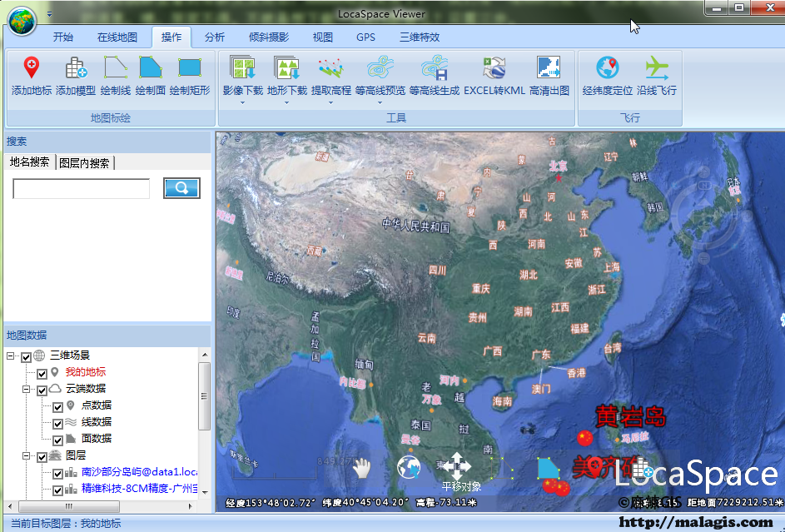Image resolution: width=785 pixels, height=532 pixels.
Task: Toggle the 云端数据 checkbox
Action: pyautogui.click(x=42, y=390)
